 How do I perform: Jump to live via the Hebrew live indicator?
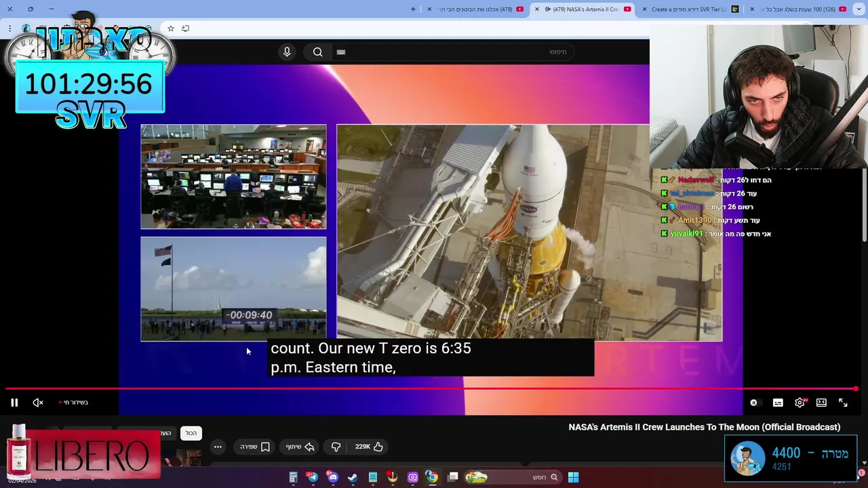click(74, 403)
